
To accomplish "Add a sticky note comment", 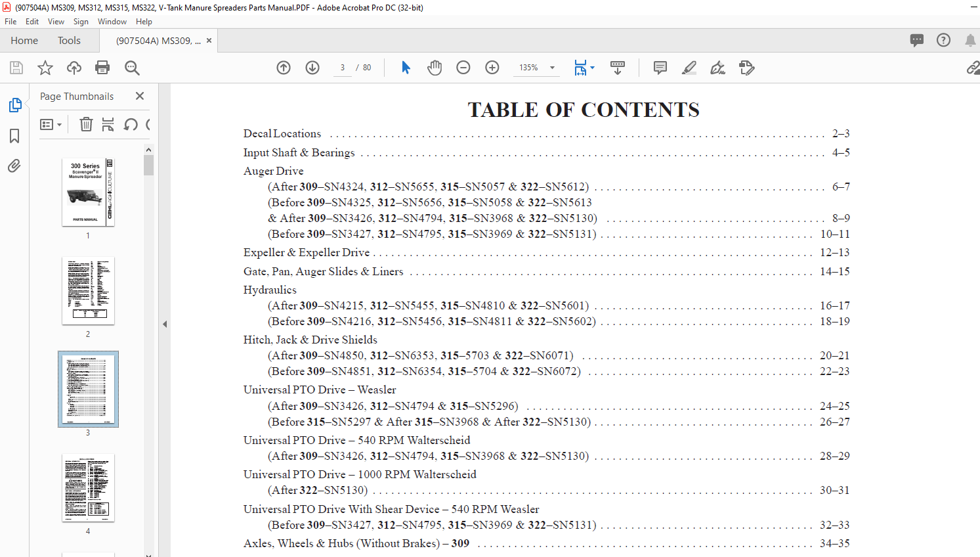I will point(660,68).
